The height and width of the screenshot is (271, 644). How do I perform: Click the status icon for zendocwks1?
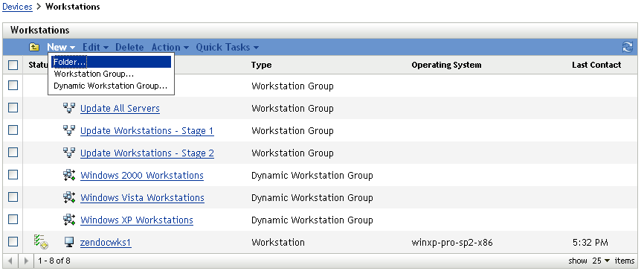(41, 242)
